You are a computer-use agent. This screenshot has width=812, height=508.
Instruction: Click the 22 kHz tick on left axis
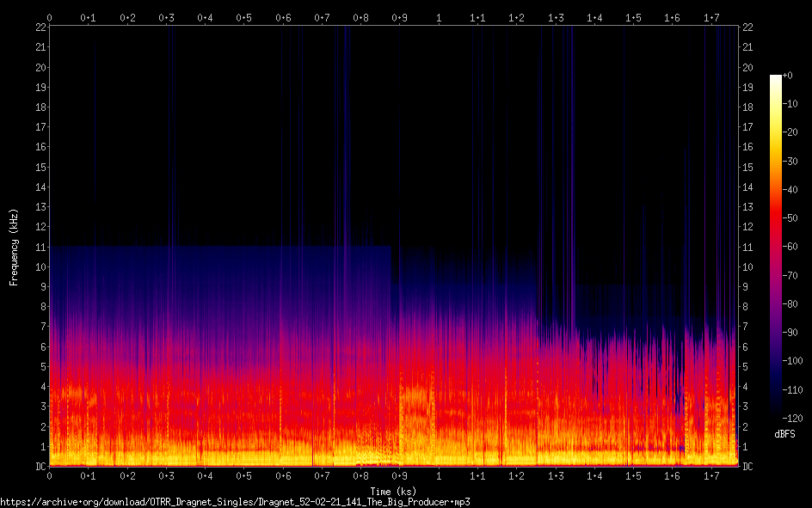[x=39, y=28]
